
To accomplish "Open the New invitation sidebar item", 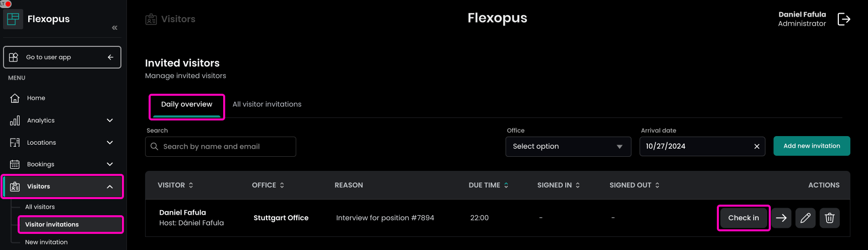I will pyautogui.click(x=46, y=242).
